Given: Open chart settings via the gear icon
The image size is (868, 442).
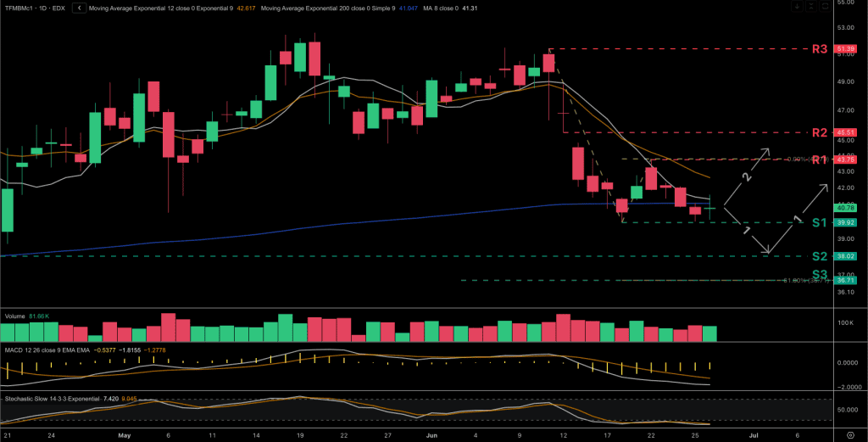Looking at the screenshot, I should [x=851, y=435].
